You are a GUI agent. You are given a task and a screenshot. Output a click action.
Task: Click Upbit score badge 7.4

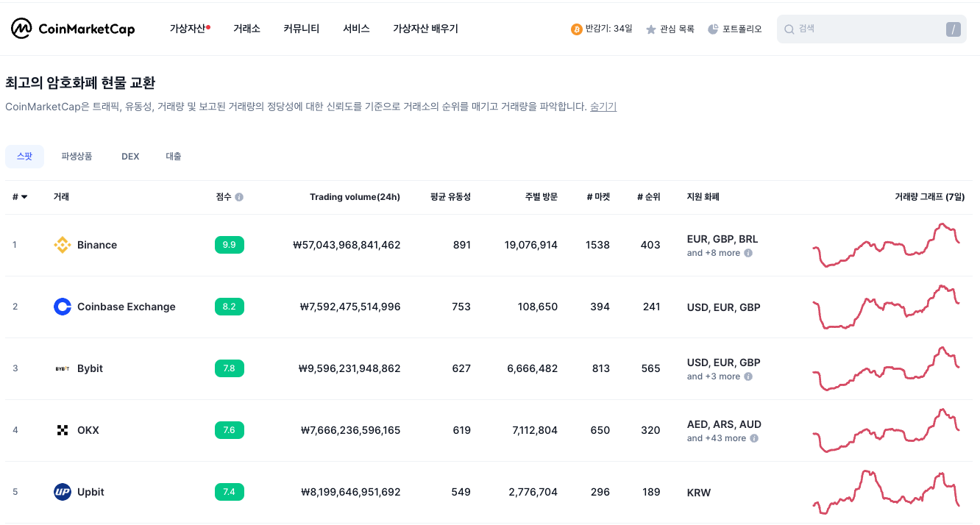(x=230, y=492)
